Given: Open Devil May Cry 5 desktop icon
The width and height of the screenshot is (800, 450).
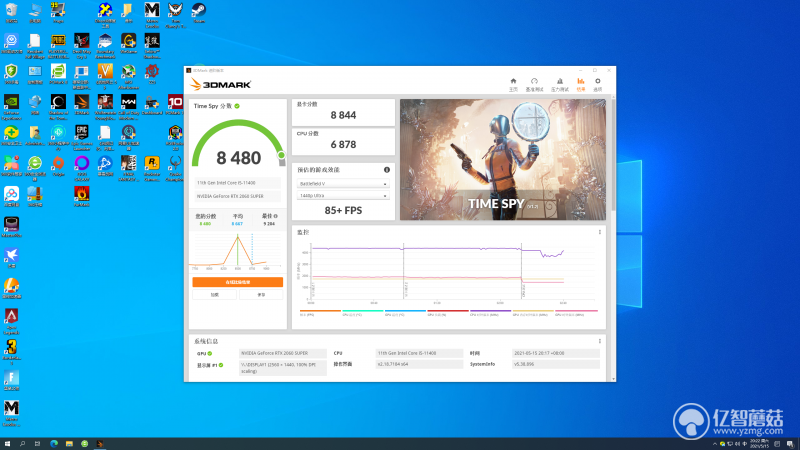Looking at the screenshot, I should pyautogui.click(x=82, y=46).
